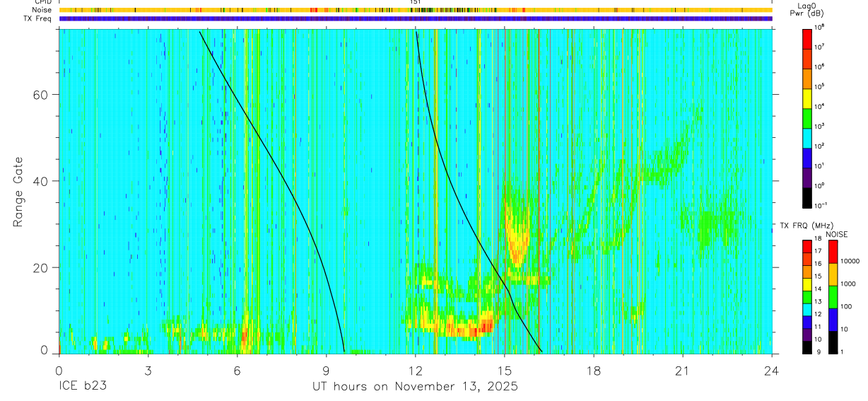
Task: Click x-axis tick label '21'
Action: [x=683, y=371]
